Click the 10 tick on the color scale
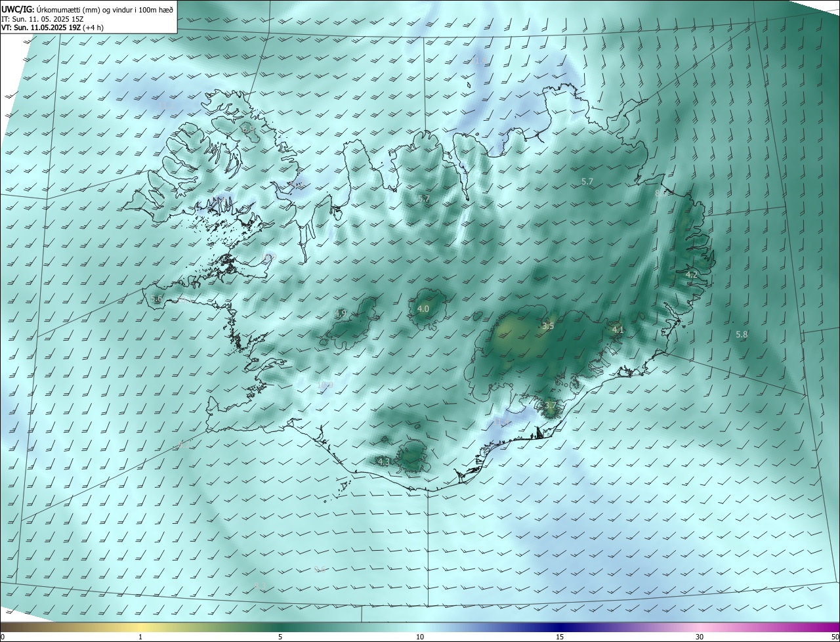Viewport: 840px width, 642px height. coord(420,637)
